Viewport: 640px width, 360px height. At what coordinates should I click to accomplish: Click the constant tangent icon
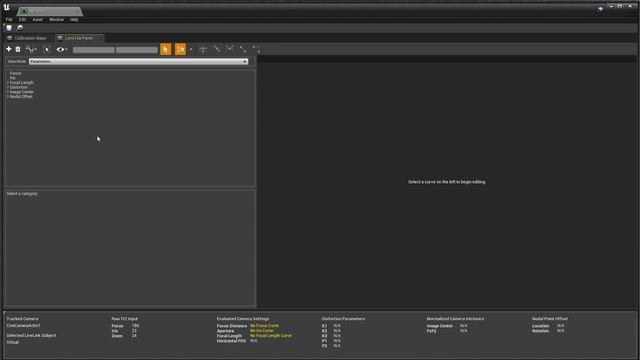(243, 49)
